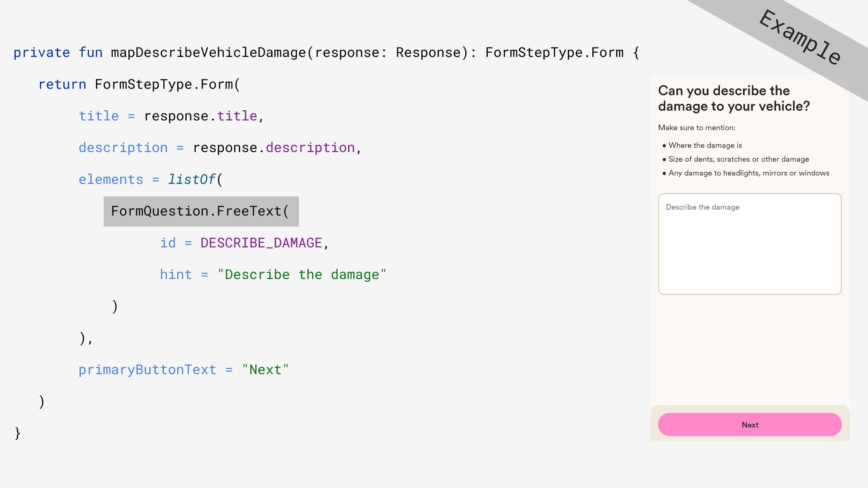Click the DESCRIBE_DAMAGE constant
The image size is (868, 488).
point(261,243)
